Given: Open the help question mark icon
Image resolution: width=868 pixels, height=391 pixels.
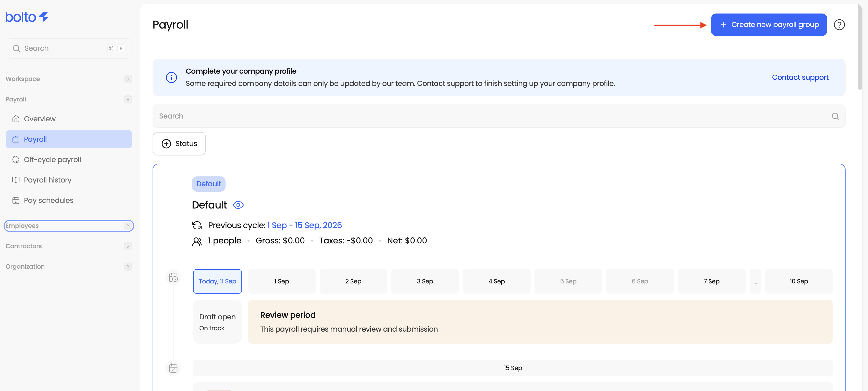Looking at the screenshot, I should click(839, 24).
